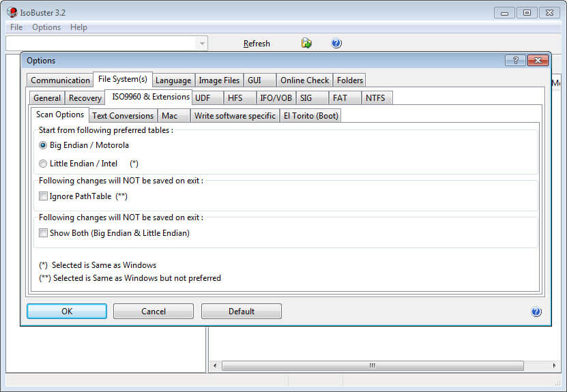Switch to the NTFS tab
Screen dimensions: 567x392
(377, 98)
